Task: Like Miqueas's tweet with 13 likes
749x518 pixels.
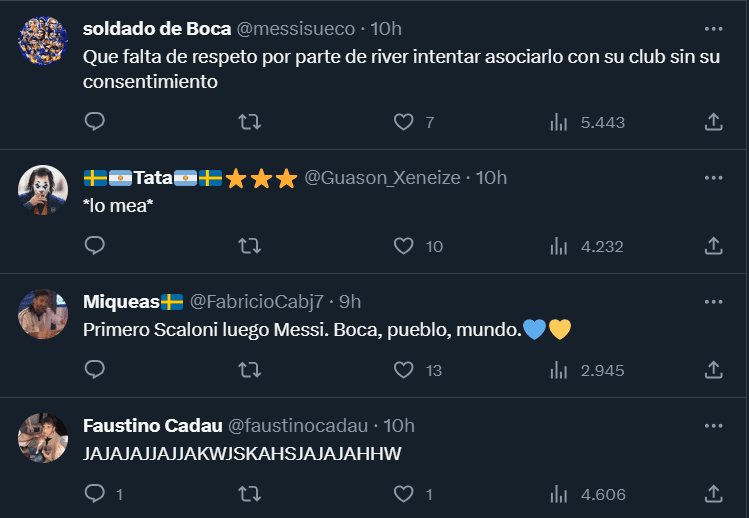Action: 403,370
